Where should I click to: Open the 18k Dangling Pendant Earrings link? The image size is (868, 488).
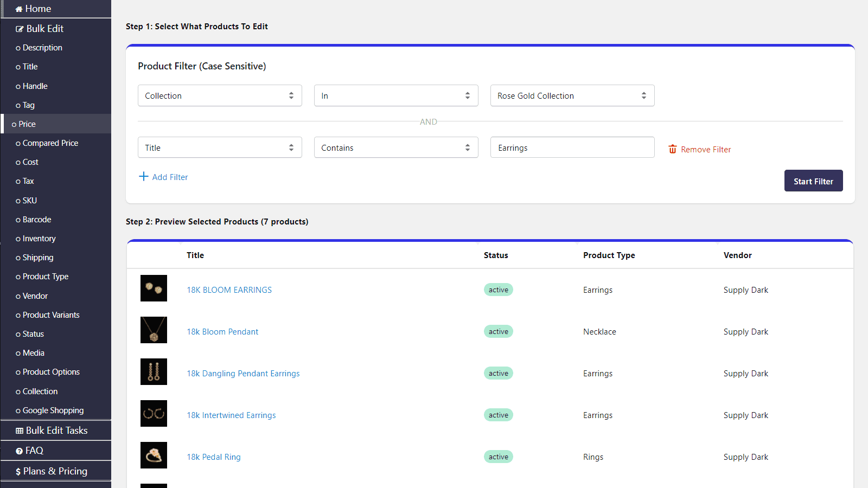[243, 374]
